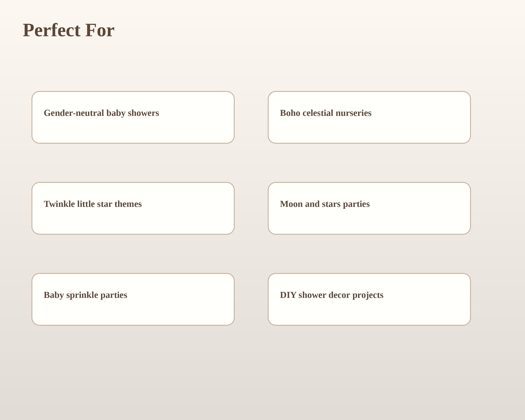Click the word DIY in the last card
Screen dimensions: 525x420
pos(288,295)
